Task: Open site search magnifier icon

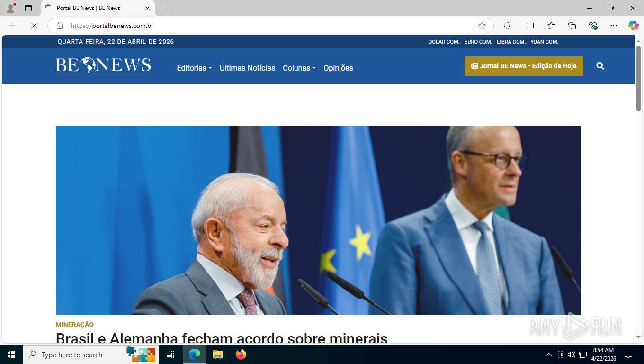Action: coord(600,66)
